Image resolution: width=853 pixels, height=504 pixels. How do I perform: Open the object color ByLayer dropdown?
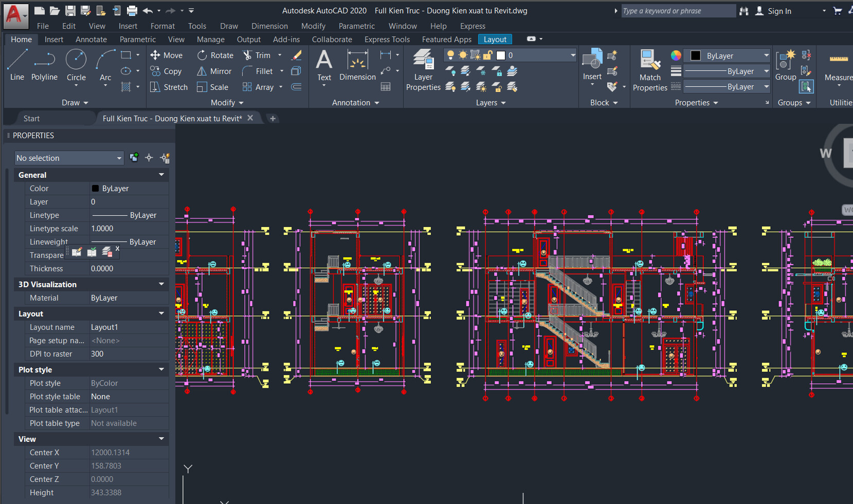766,55
